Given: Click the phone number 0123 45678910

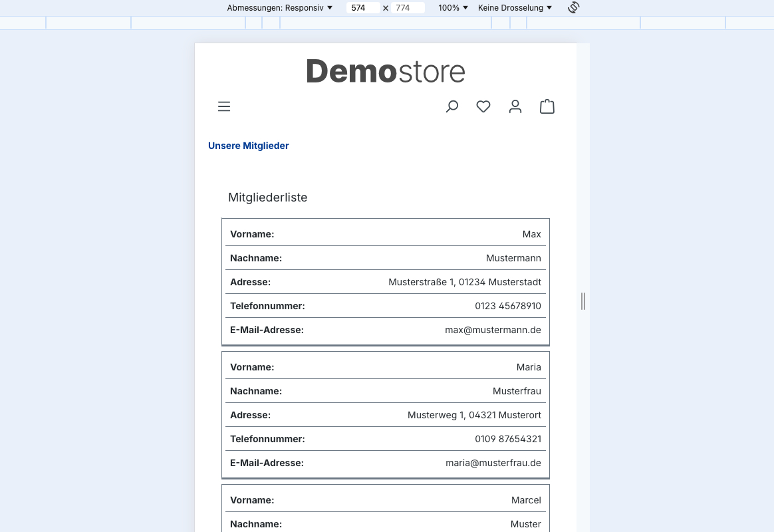Looking at the screenshot, I should click(507, 306).
